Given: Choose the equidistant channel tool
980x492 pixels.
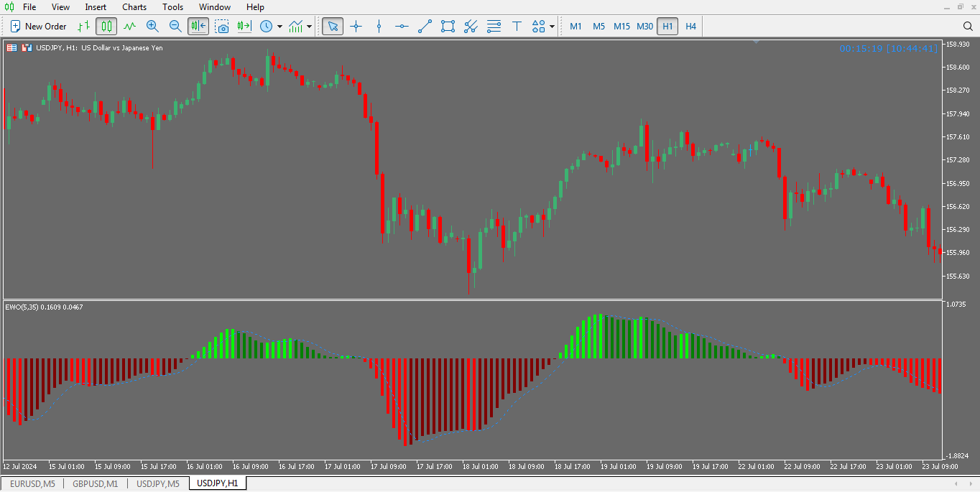Looking at the screenshot, I should click(471, 27).
